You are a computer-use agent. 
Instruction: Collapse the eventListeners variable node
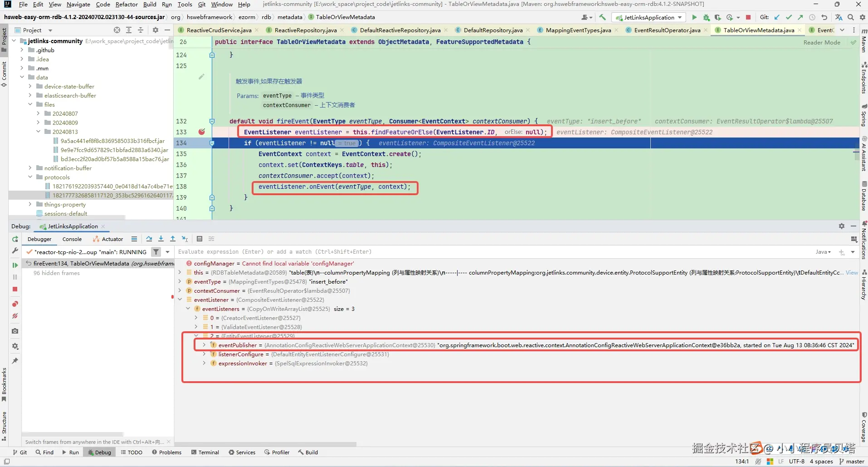[188, 309]
